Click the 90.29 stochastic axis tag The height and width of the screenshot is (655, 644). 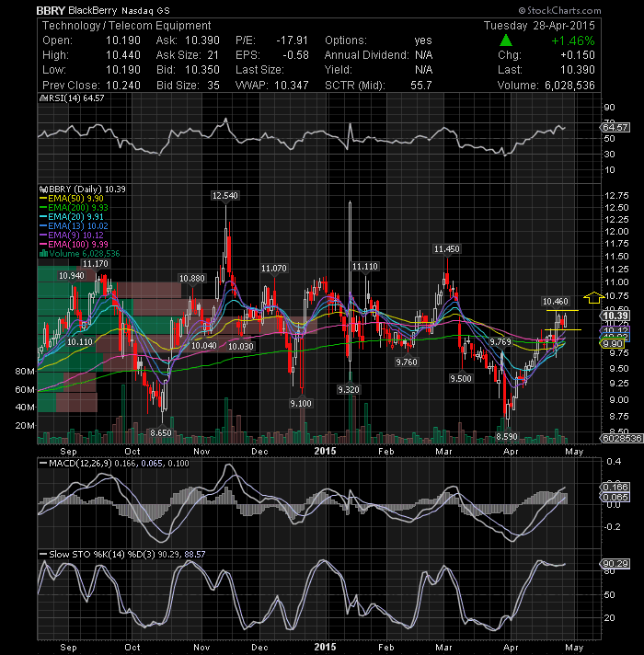coord(615,564)
